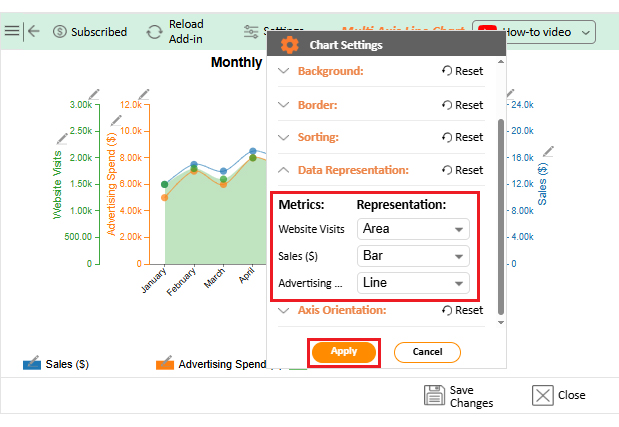Expand the Border settings section
The image size is (619, 427).
click(317, 105)
